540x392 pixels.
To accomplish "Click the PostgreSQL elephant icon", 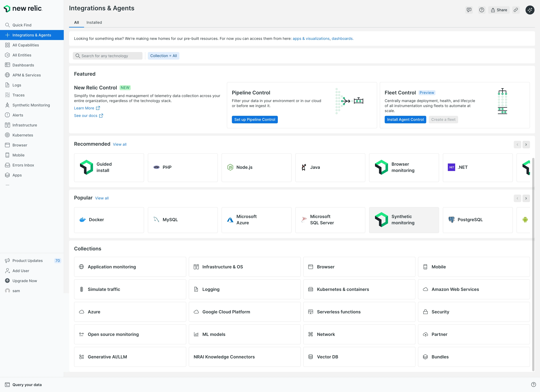I will [x=451, y=220].
